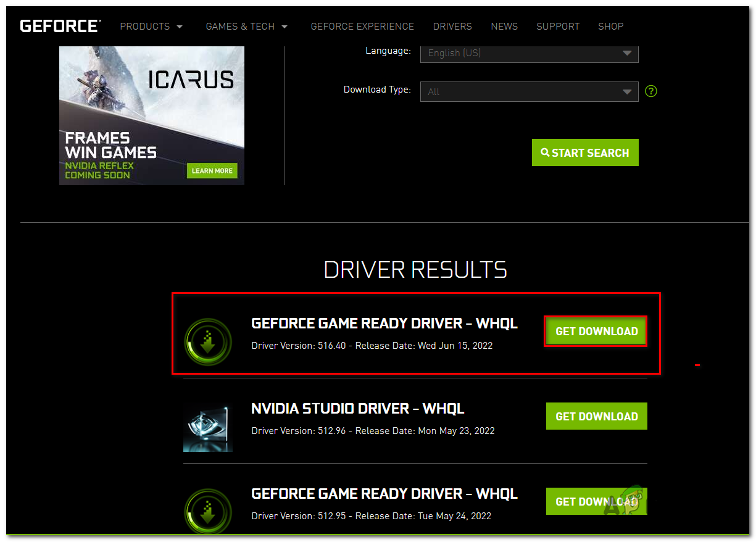Go to GeForce Experience page
Screen dimensions: 756x542
point(362,27)
